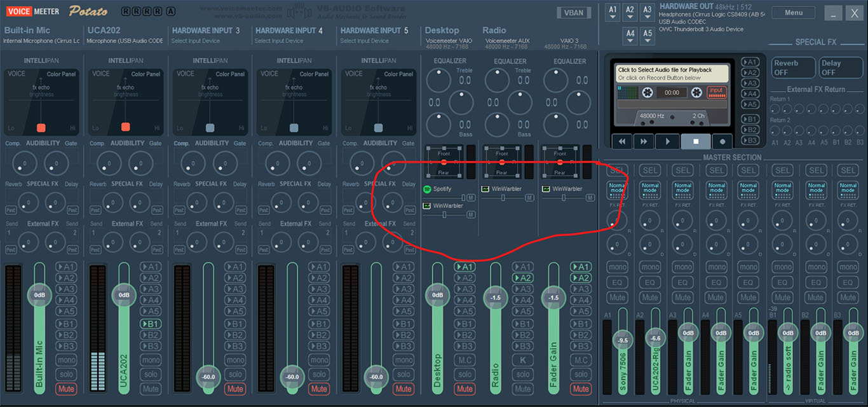Open the A4 hardware output device selector
Image resolution: width=868 pixels, height=407 pixels.
(x=630, y=36)
